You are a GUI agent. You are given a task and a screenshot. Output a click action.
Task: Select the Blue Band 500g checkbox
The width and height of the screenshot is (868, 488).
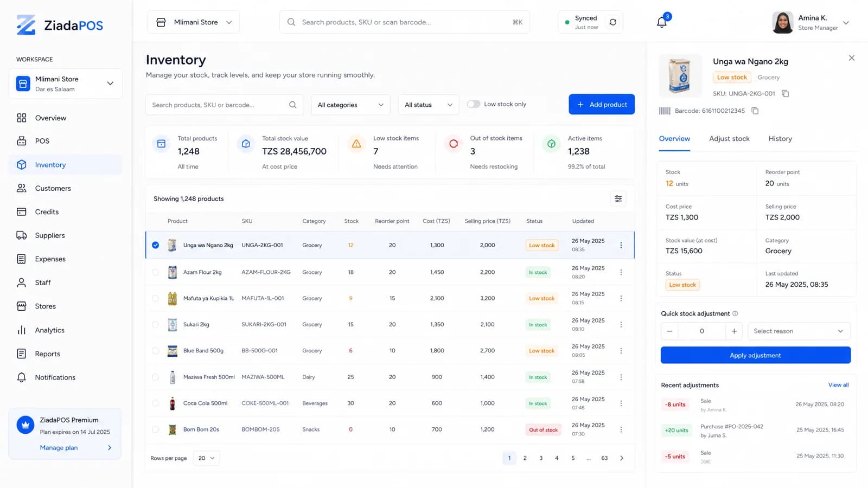[156, 351]
